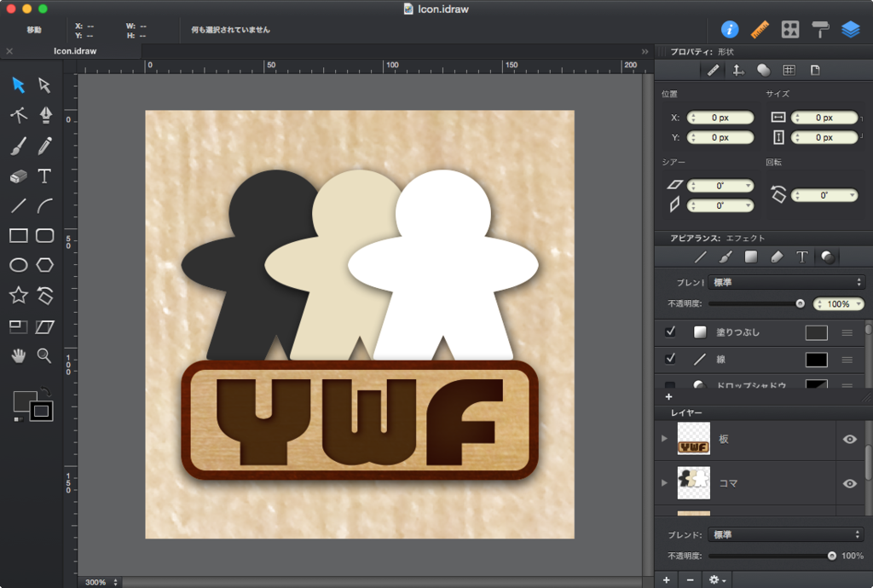Select the Direct Selection tool
Screen dimensions: 873x588
point(44,85)
